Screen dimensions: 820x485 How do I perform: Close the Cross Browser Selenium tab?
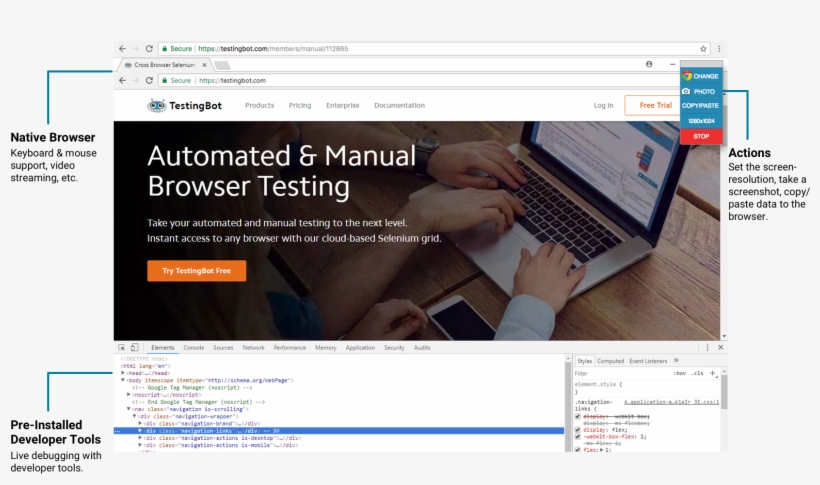click(x=204, y=65)
